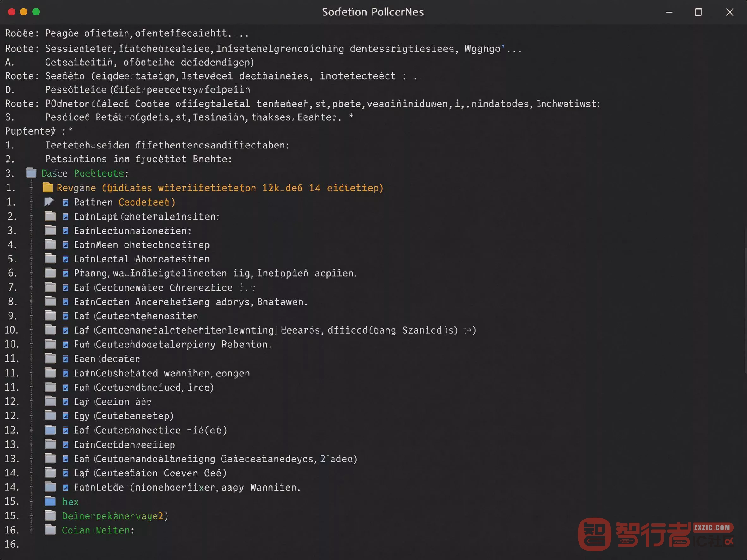Click the blue hex folder icon
Screen dimensions: 747x560
coord(50,501)
